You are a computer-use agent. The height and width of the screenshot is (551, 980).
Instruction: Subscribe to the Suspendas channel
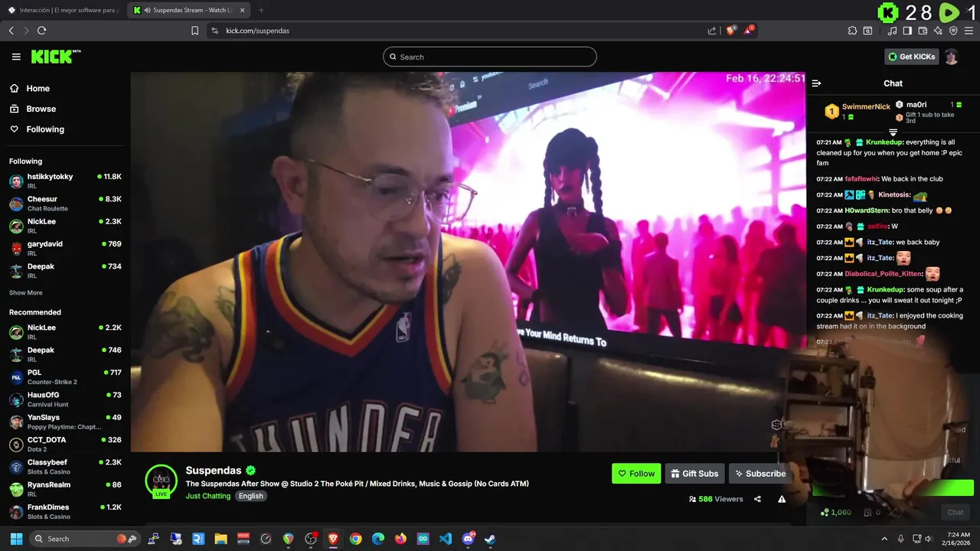(759, 474)
